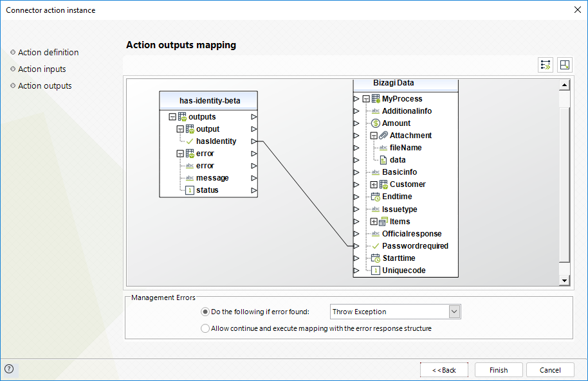
Task: Click the input port arrow of MyProcess
Action: click(x=356, y=99)
